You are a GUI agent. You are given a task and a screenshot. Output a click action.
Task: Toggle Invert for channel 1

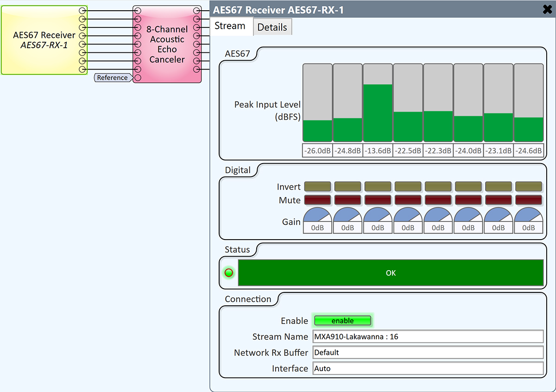[x=317, y=187]
